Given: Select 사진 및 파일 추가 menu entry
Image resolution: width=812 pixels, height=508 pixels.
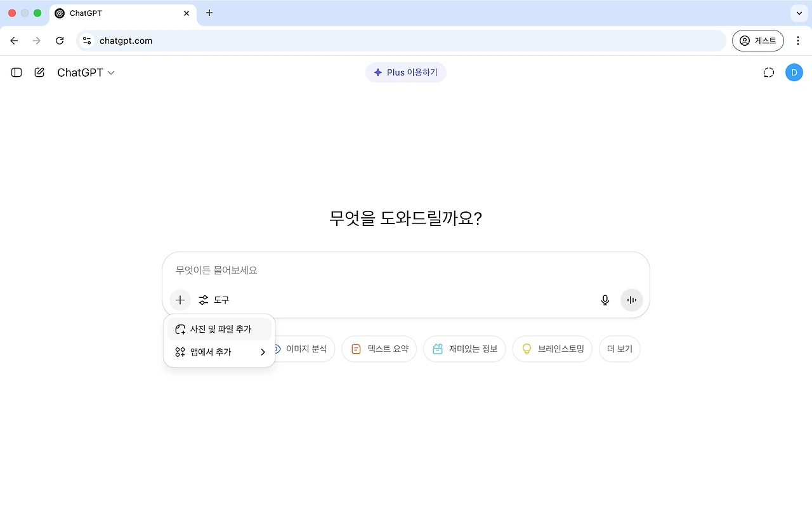Looking at the screenshot, I should pyautogui.click(x=219, y=329).
